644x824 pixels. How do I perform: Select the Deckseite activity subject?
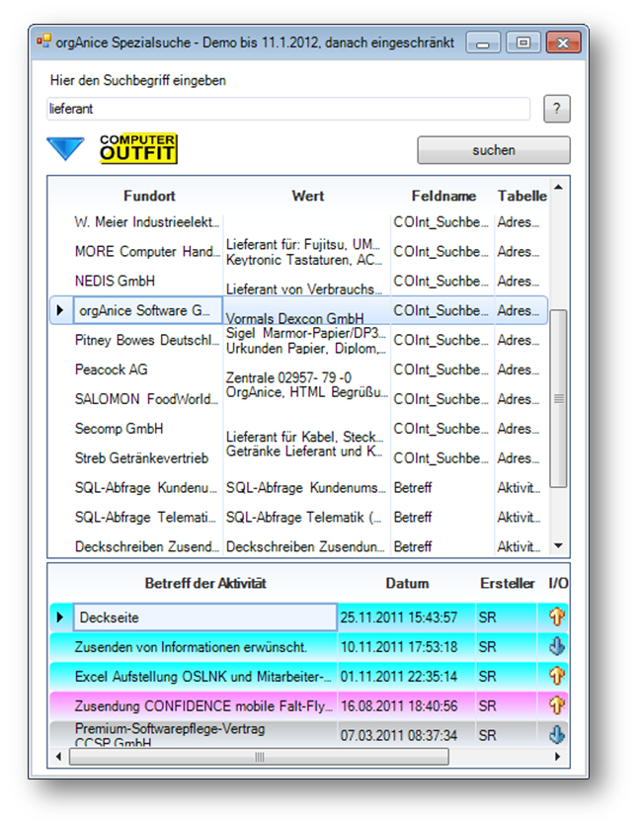click(204, 617)
